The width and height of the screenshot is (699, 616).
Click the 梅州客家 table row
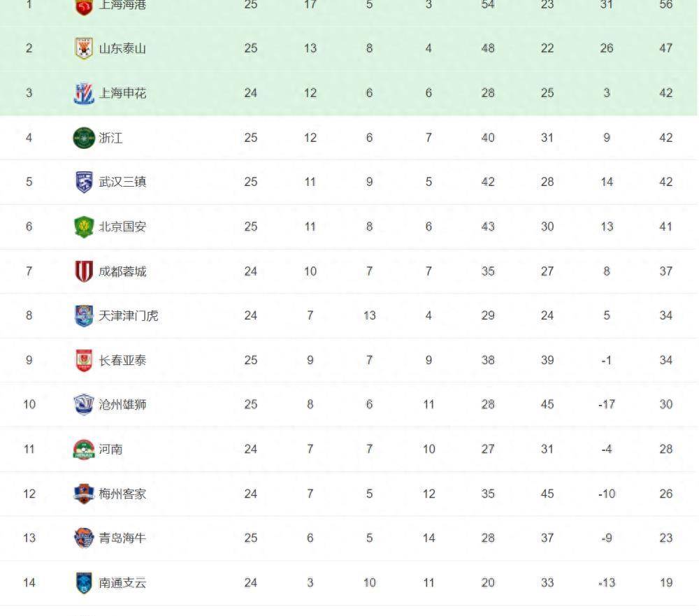pyautogui.click(x=349, y=494)
